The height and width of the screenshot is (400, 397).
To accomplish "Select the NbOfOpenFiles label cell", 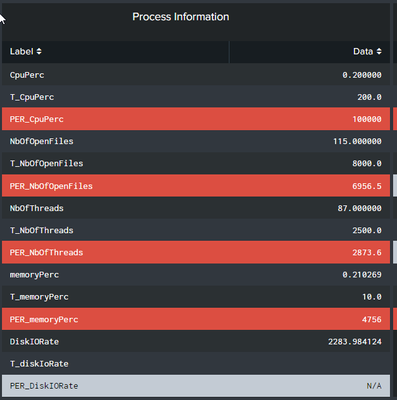I will tap(42, 141).
